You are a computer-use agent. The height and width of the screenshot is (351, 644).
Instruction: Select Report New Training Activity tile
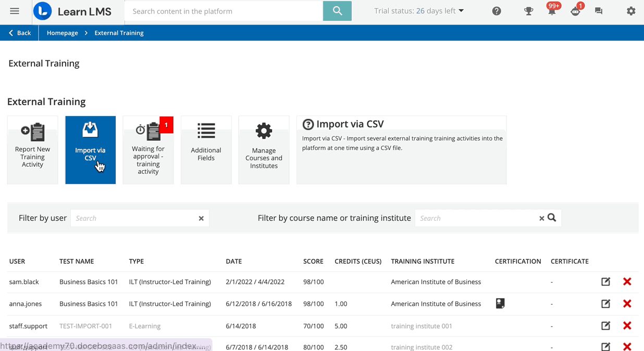(x=32, y=150)
